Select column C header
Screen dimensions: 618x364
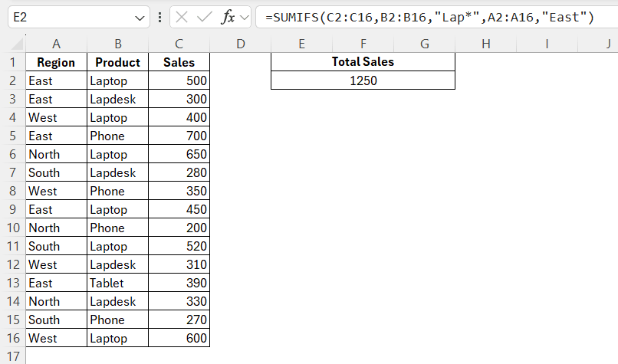[x=179, y=44]
